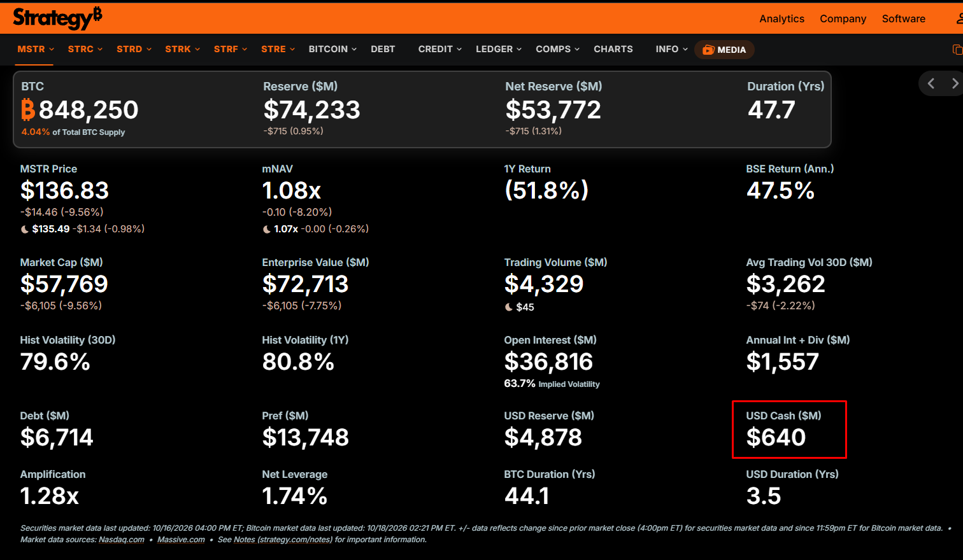963x560 pixels.
Task: Open Software in the top header
Action: pos(903,19)
